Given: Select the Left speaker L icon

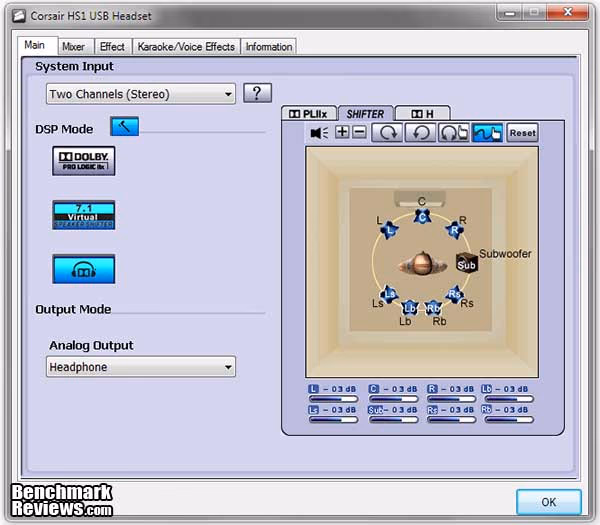Looking at the screenshot, I should 390,230.
